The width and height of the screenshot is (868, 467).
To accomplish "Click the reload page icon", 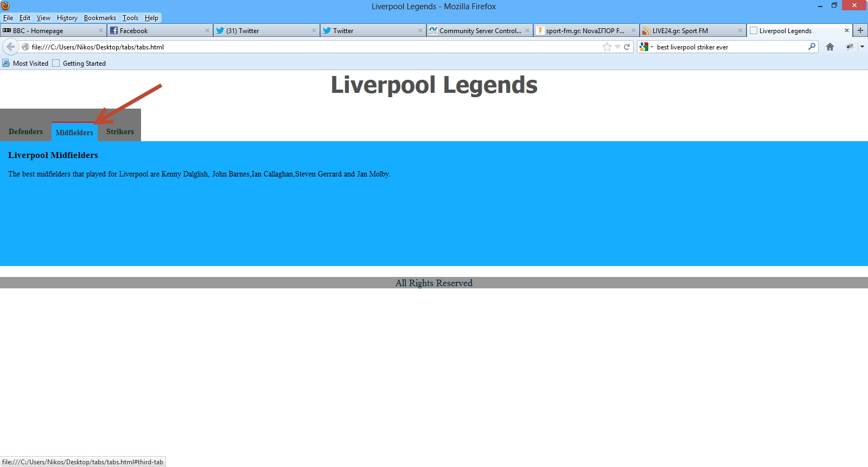I will tap(627, 47).
